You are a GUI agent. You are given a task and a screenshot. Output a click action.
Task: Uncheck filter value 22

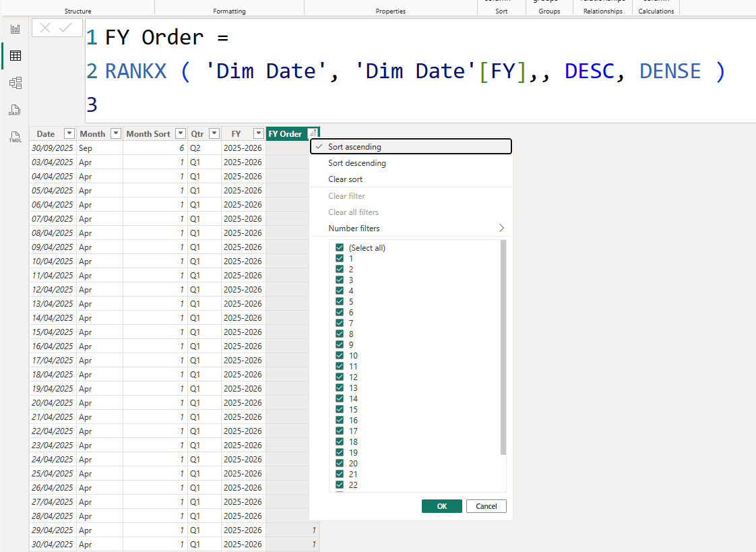[340, 485]
